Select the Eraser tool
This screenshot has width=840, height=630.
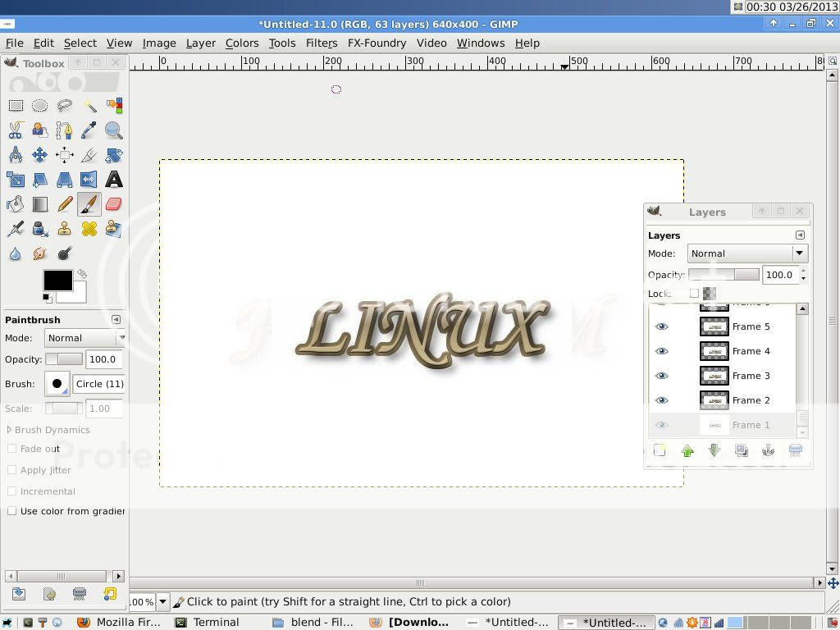pyautogui.click(x=113, y=204)
